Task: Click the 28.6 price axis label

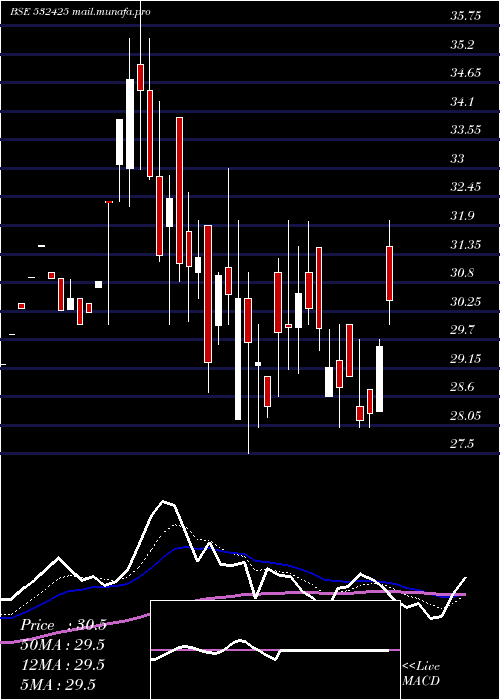Action: coord(463,387)
